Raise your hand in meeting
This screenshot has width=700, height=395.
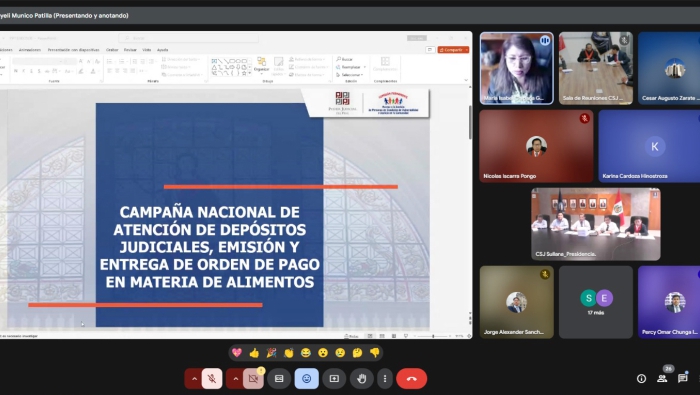[362, 378]
